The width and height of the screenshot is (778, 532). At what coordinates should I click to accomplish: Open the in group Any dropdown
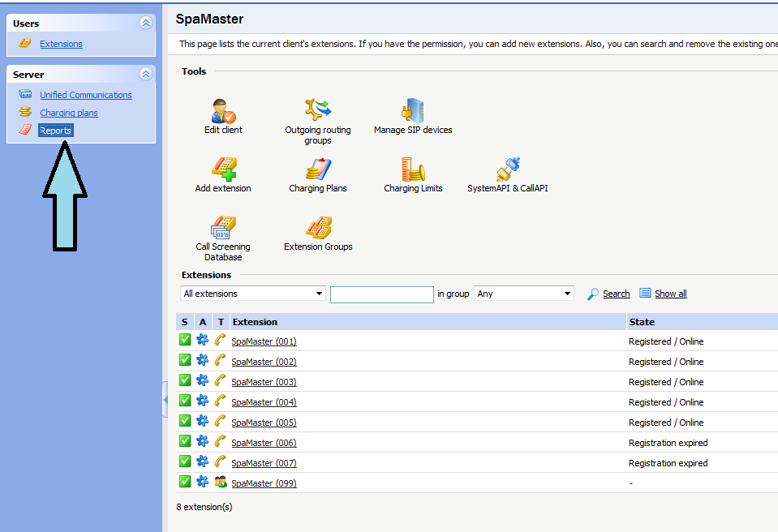[x=524, y=294]
